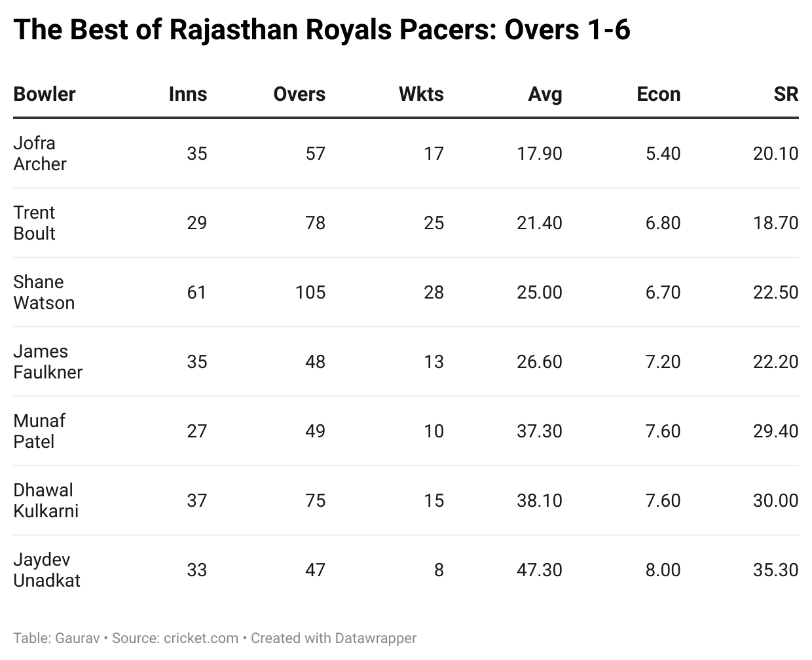The height and width of the screenshot is (660, 812).
Task: Click the Bowler column header
Action: coord(45,94)
